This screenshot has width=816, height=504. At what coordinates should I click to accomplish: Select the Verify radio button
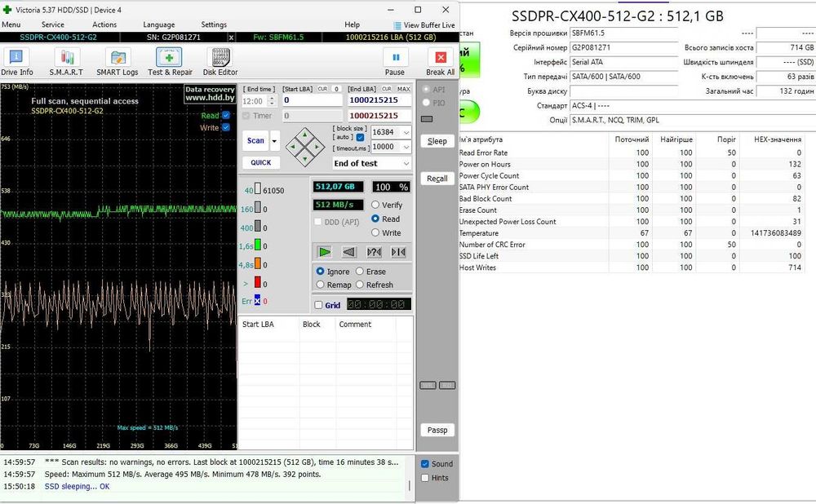point(375,205)
